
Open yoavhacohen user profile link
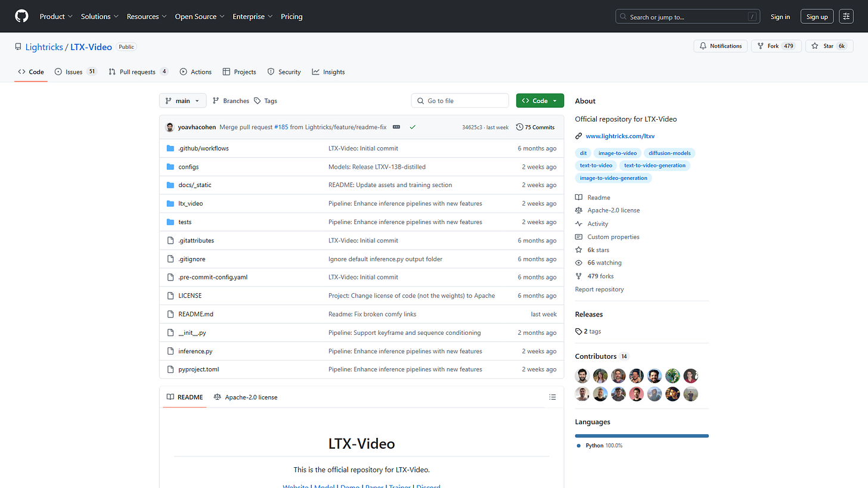click(197, 127)
